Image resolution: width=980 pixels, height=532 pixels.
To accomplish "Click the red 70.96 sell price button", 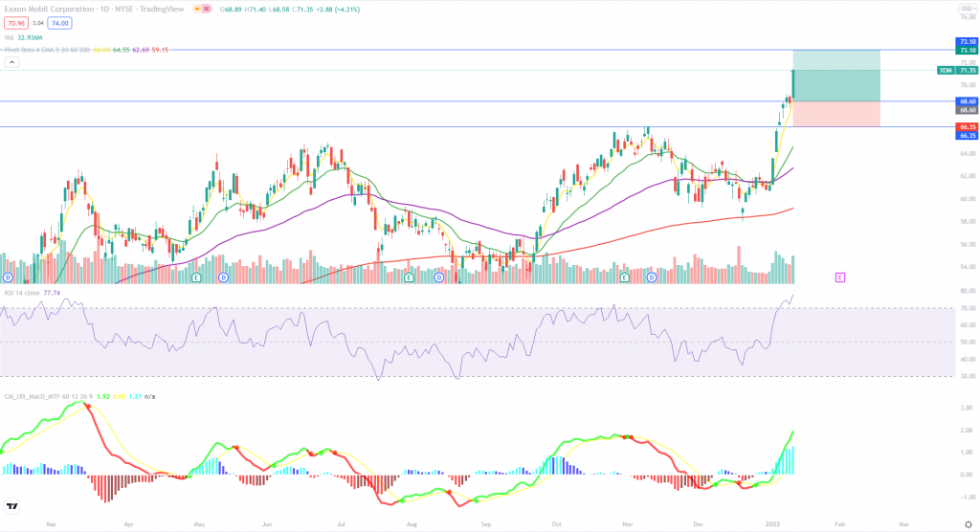I will pyautogui.click(x=15, y=23).
